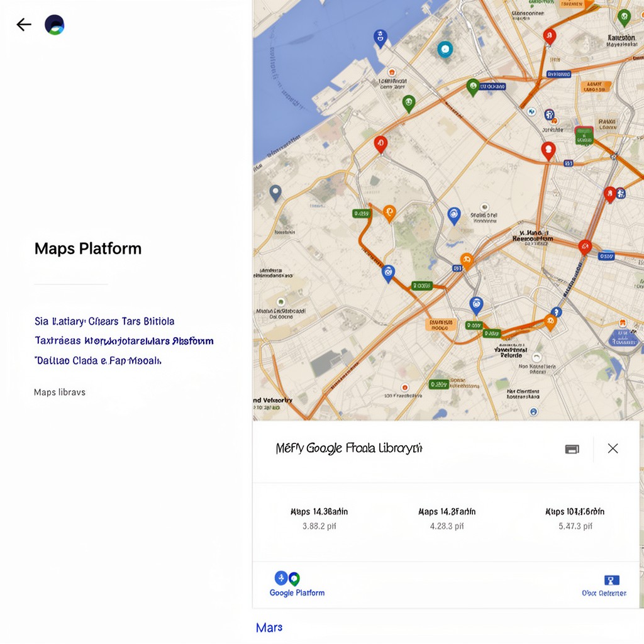Click the 'Maps libravs' label
The width and height of the screenshot is (644, 644).
(x=60, y=392)
